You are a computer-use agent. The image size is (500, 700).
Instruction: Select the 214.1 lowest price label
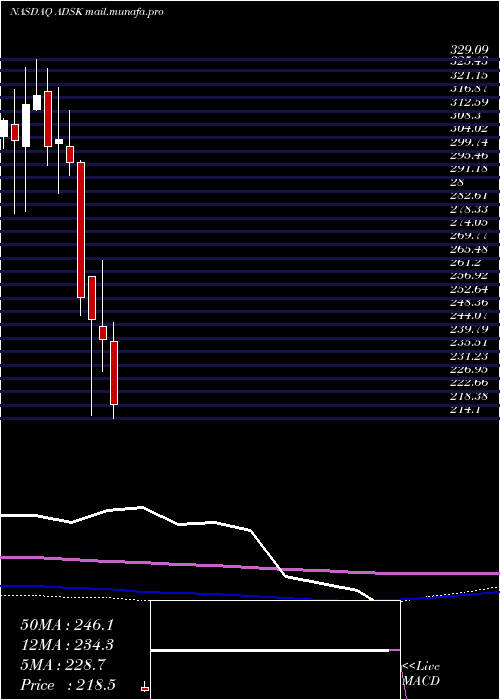467,410
